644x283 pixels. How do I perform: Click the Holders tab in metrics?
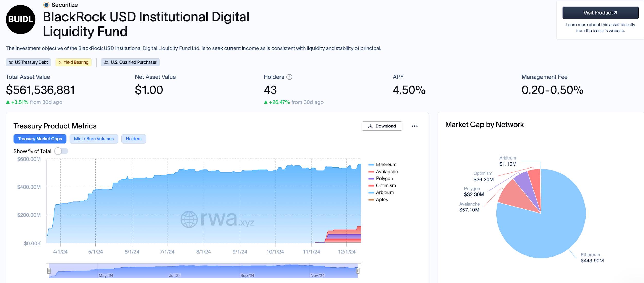point(133,139)
